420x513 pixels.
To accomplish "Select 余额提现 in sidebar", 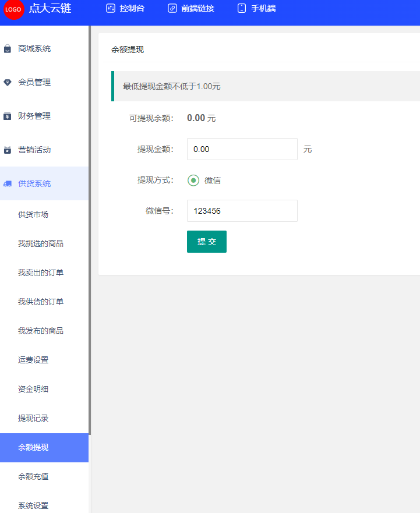I will pyautogui.click(x=44, y=448).
